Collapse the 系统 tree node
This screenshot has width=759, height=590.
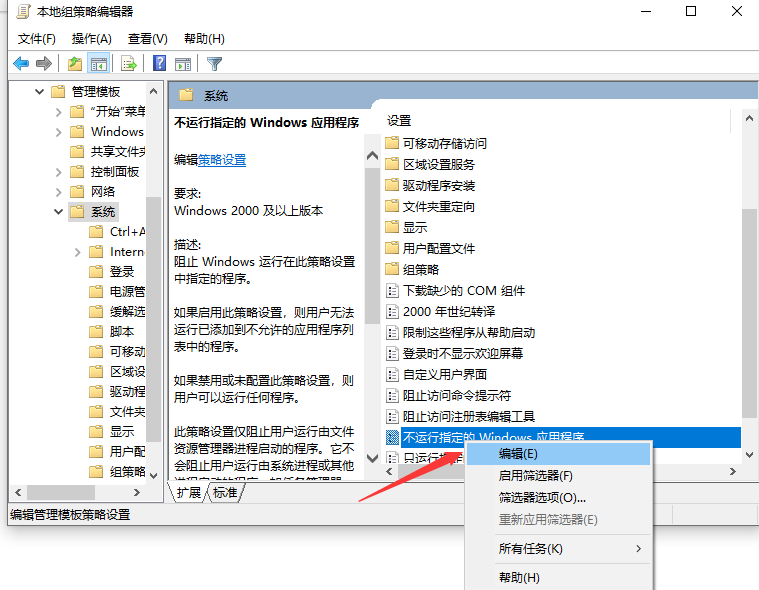coord(59,212)
